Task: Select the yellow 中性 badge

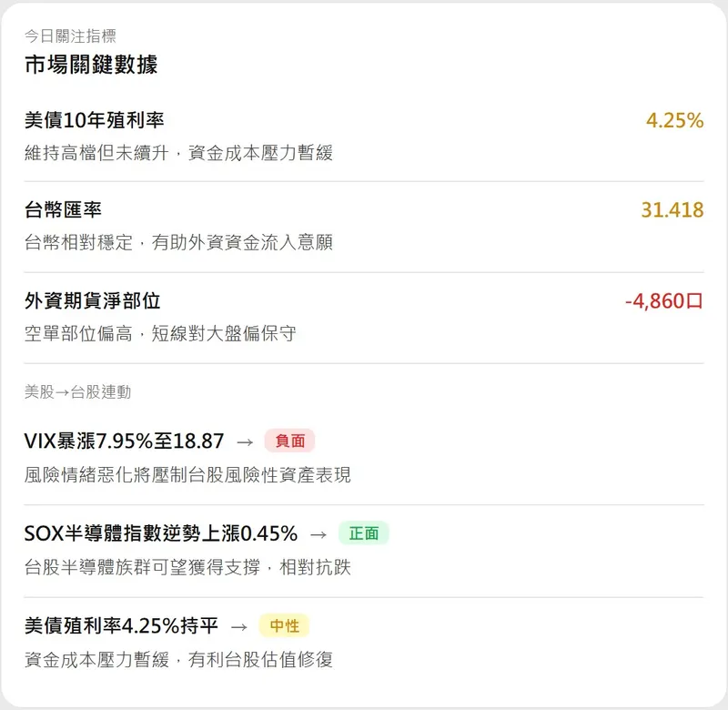Action: point(284,626)
